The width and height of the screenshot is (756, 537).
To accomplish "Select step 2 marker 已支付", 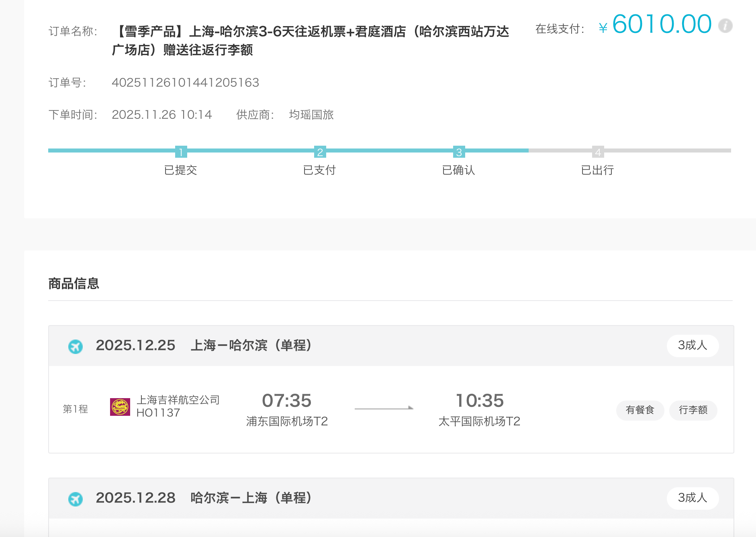I will pos(320,152).
